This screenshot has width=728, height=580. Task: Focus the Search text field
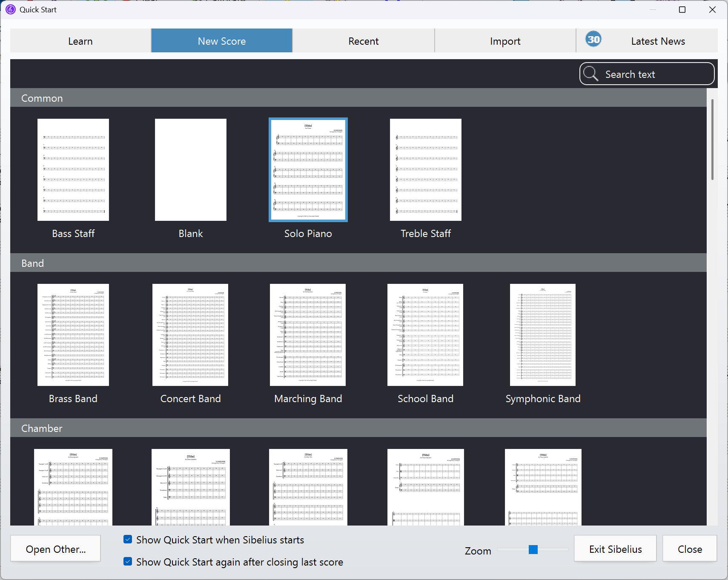[x=647, y=74]
